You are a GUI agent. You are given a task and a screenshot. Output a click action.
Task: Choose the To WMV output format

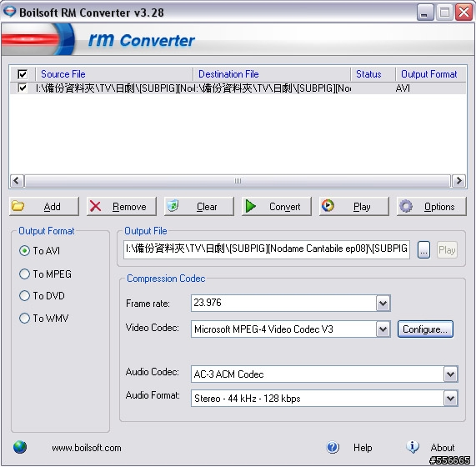(24, 319)
